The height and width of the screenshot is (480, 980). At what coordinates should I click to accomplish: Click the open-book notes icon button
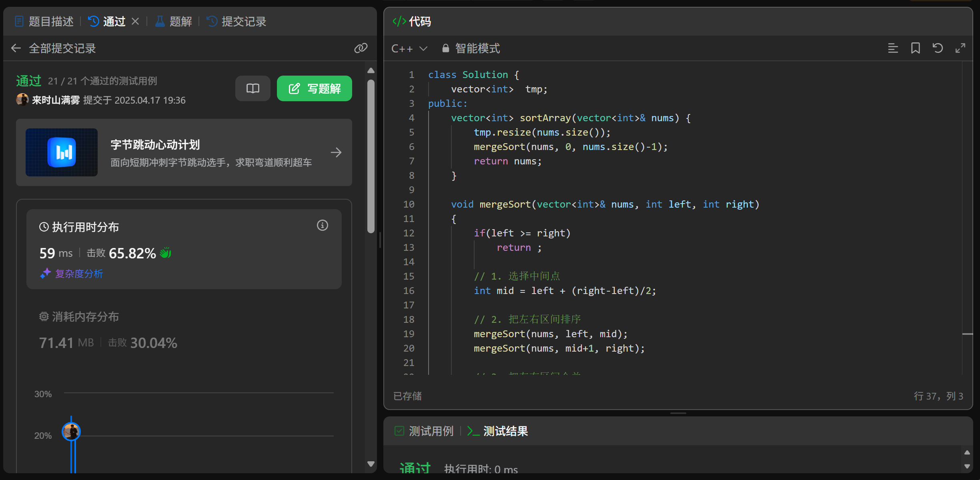[x=253, y=88]
